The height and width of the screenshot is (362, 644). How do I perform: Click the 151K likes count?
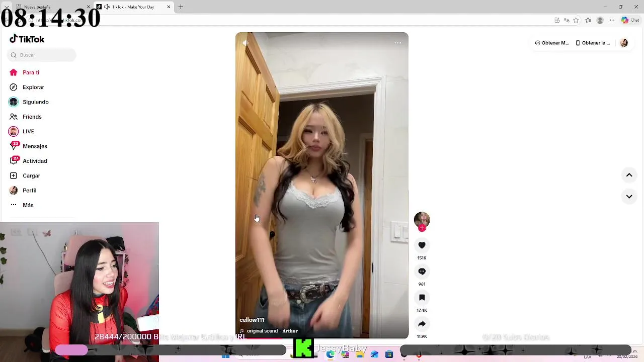[x=422, y=258]
